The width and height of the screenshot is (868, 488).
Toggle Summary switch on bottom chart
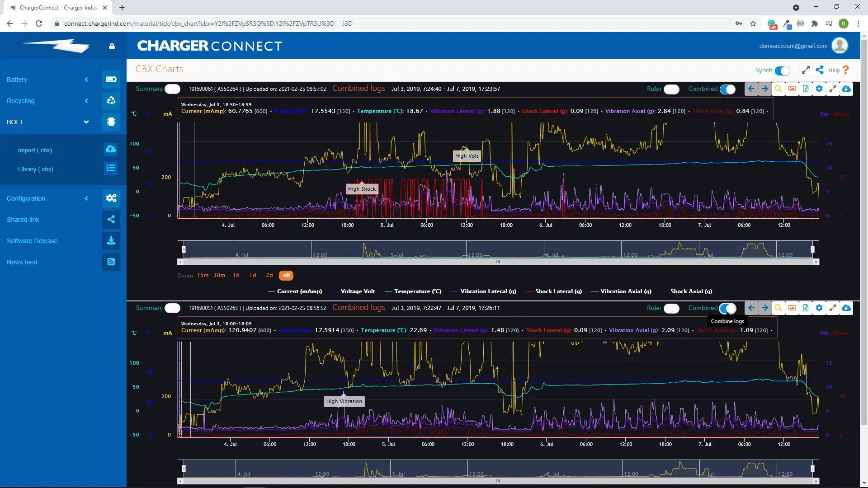tap(172, 308)
